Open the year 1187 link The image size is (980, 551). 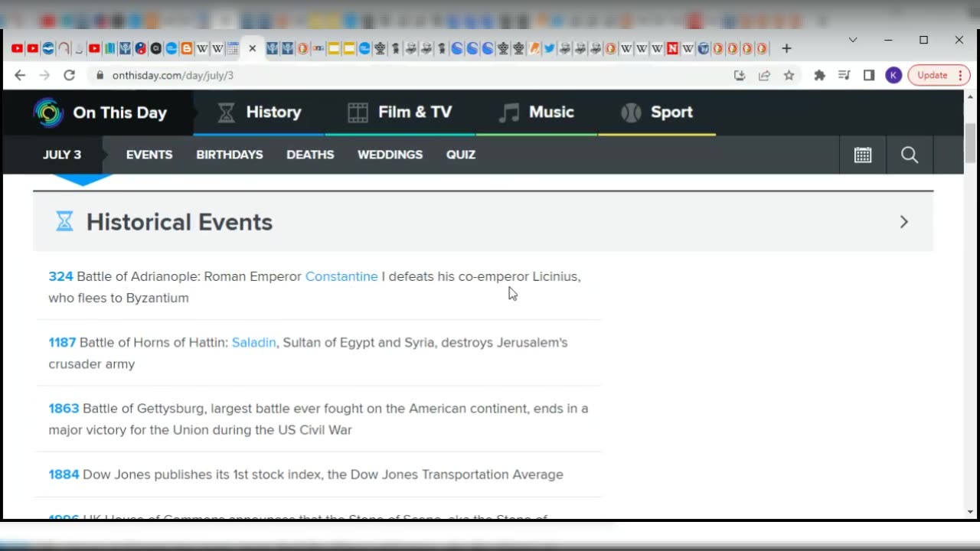[x=62, y=342]
